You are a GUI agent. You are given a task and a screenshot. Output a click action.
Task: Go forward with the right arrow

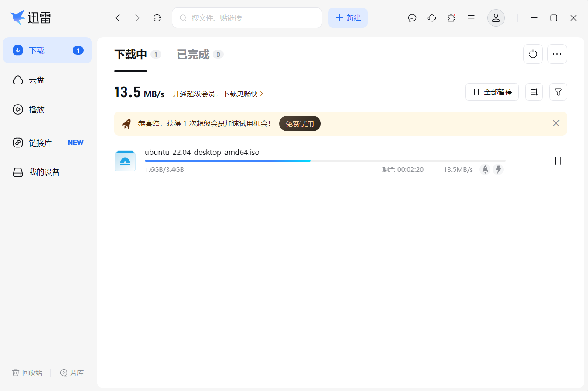point(137,18)
